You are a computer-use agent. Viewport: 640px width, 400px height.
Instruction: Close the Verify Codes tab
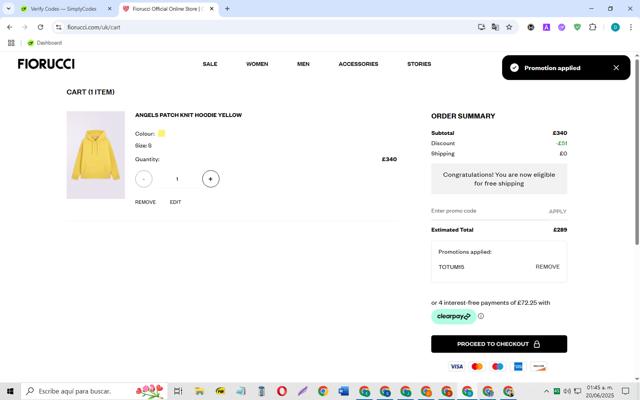click(109, 9)
